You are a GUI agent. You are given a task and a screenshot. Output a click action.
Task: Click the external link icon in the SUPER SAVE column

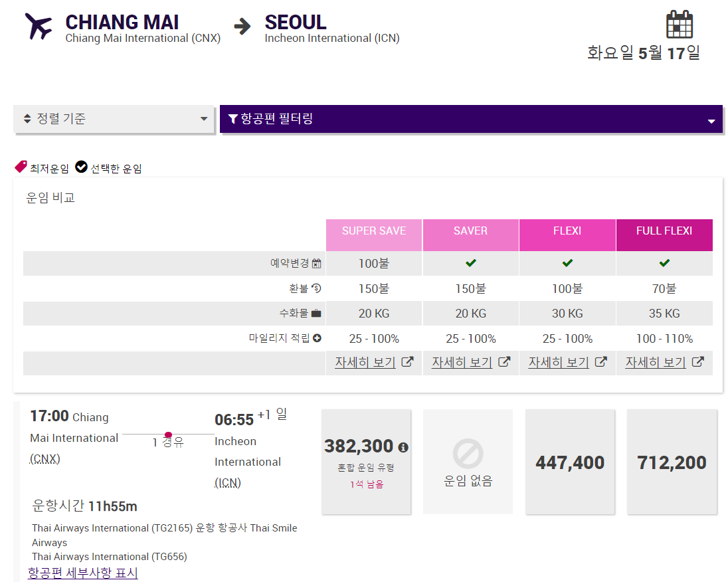click(407, 362)
